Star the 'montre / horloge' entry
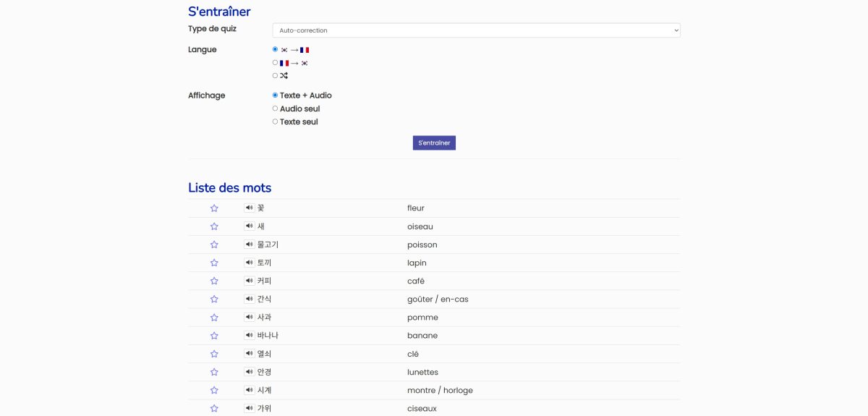868x416 pixels. click(214, 390)
